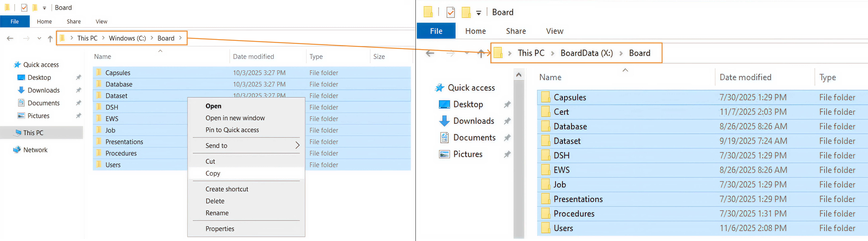This screenshot has height=241, width=868.
Task: Open Documents in left window sidebar
Action: click(x=43, y=103)
